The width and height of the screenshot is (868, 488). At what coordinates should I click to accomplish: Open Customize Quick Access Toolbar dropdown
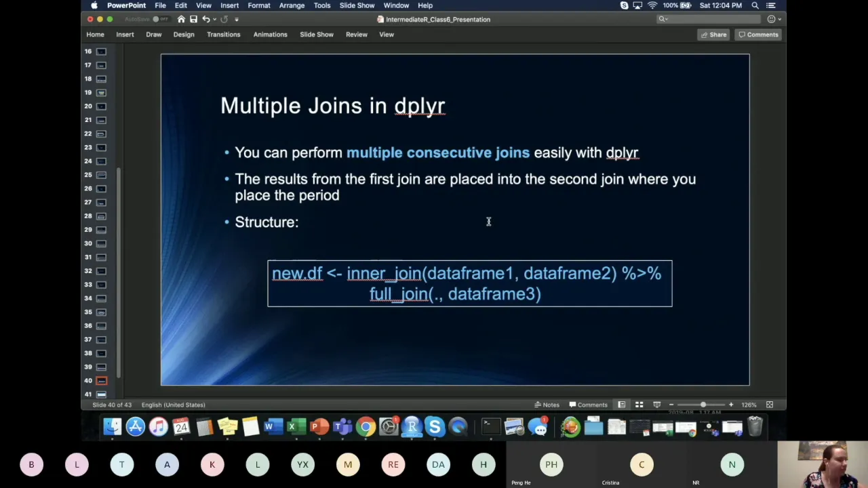[236, 19]
